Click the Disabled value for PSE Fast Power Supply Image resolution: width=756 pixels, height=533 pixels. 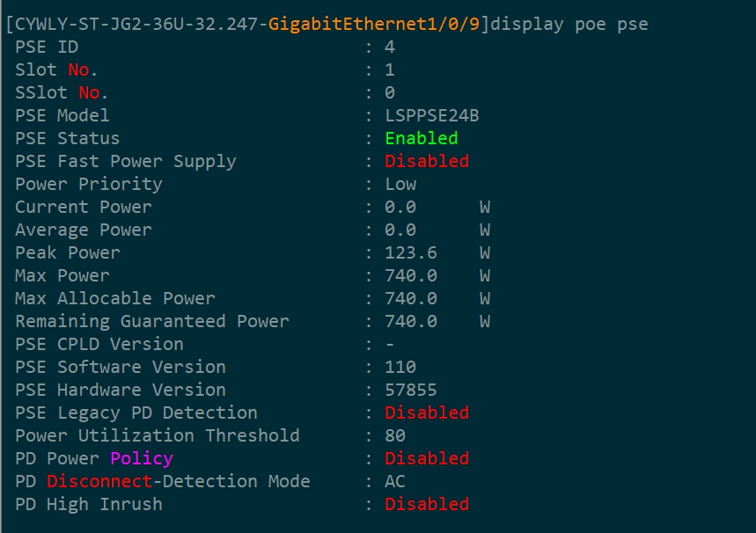[x=427, y=161]
